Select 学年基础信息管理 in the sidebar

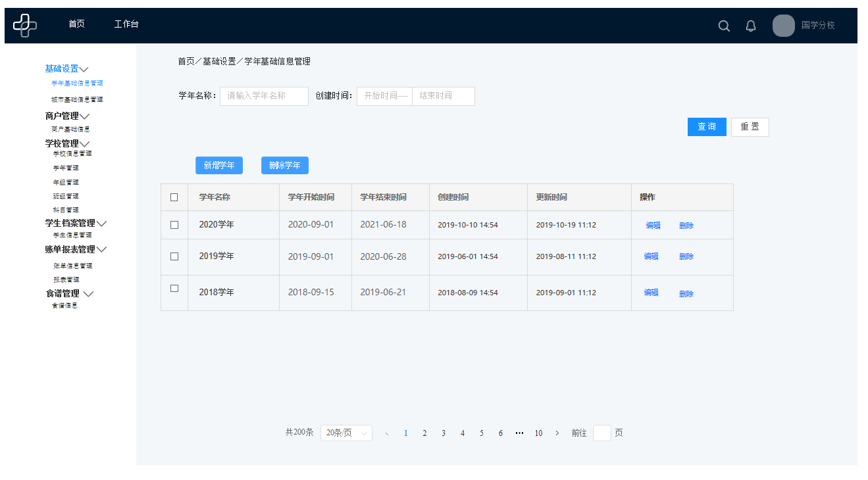[77, 84]
